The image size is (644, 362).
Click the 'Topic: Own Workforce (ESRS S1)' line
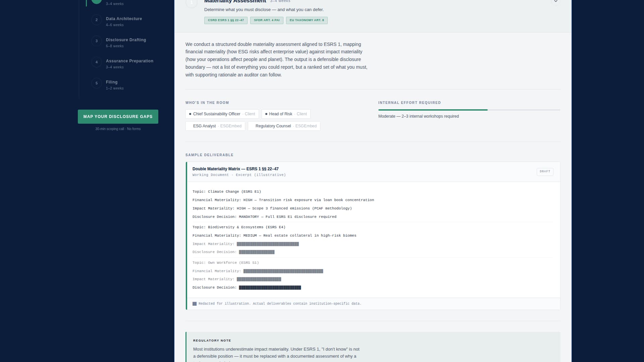pyautogui.click(x=226, y=263)
